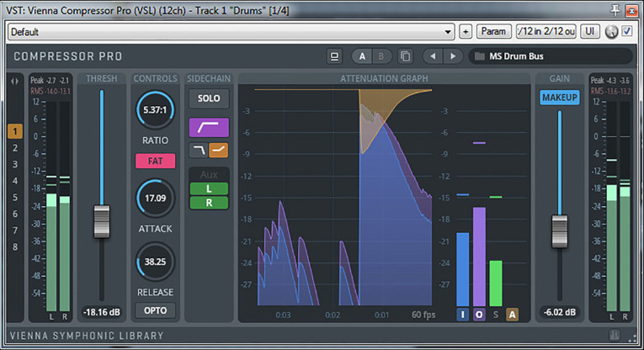Toggle sidechain R channel

pos(209,203)
